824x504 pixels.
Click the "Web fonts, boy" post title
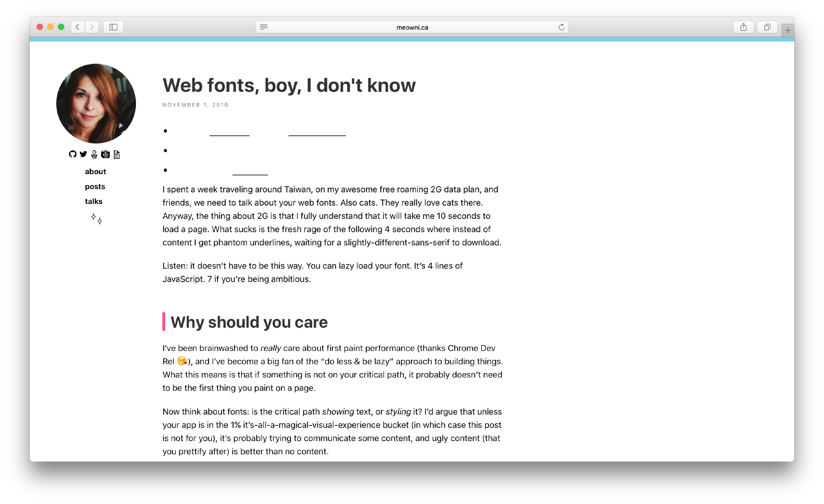[289, 85]
